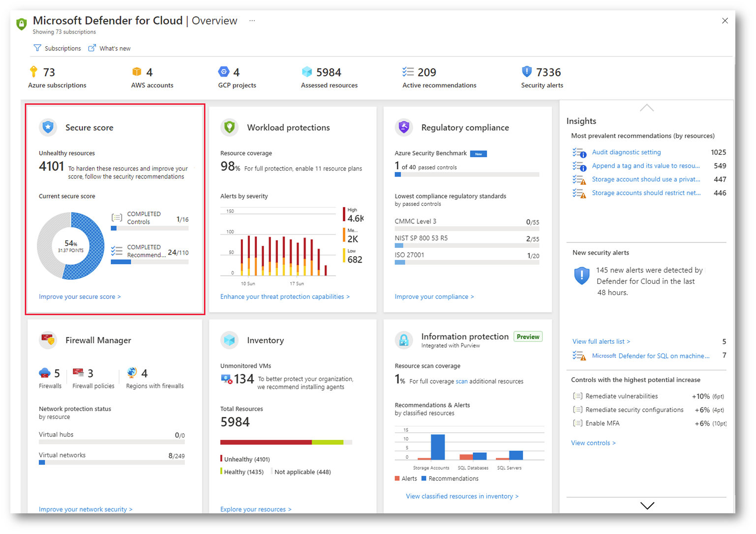Open Explore your resources link

pyautogui.click(x=256, y=509)
